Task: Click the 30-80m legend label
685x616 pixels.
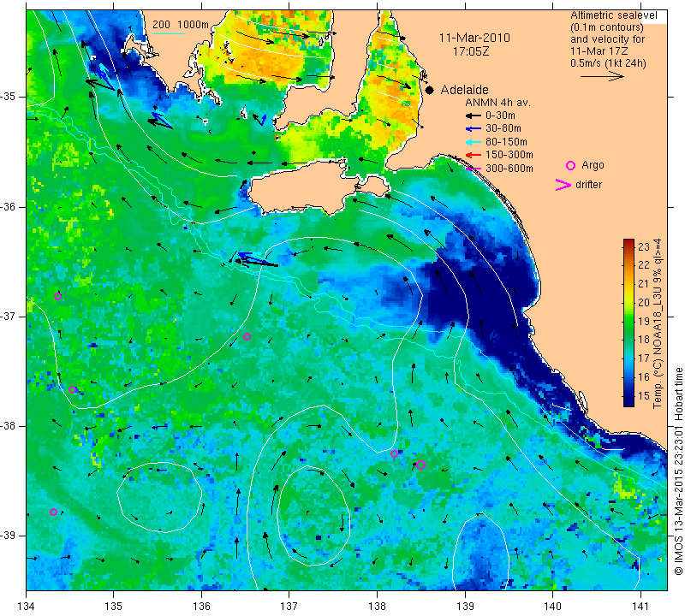Action: [503, 129]
